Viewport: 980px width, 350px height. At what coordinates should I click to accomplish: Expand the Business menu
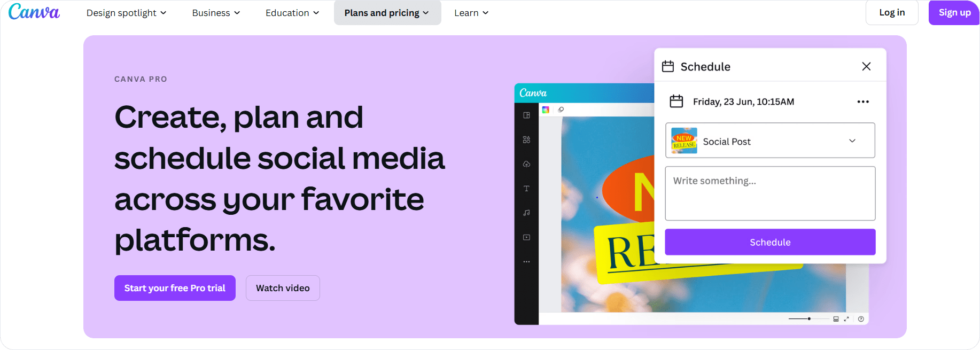(x=216, y=13)
